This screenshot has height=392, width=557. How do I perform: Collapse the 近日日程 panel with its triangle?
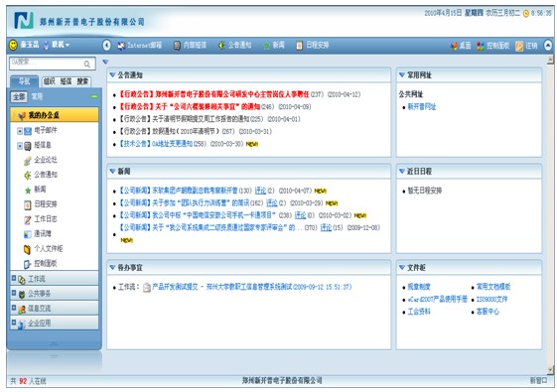click(x=402, y=171)
